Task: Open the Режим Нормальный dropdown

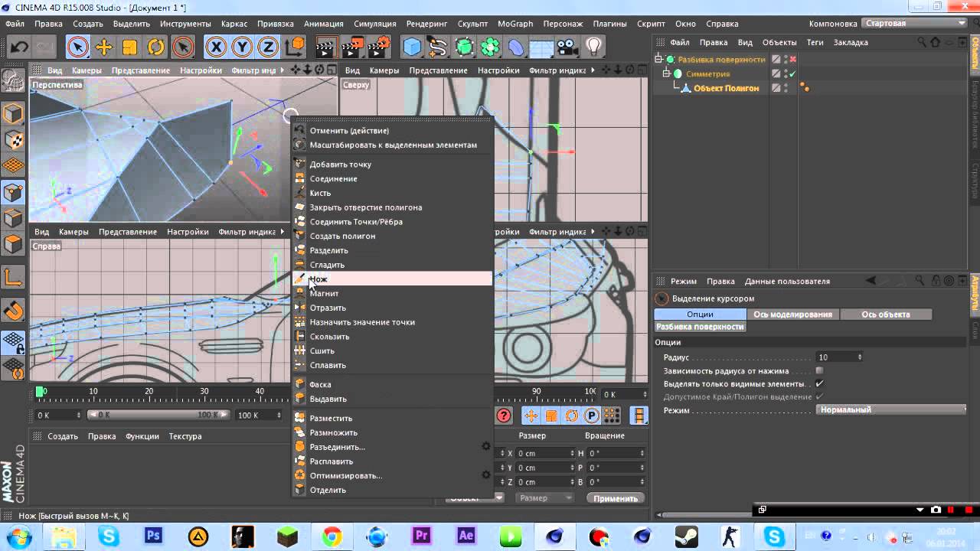Action: point(891,410)
